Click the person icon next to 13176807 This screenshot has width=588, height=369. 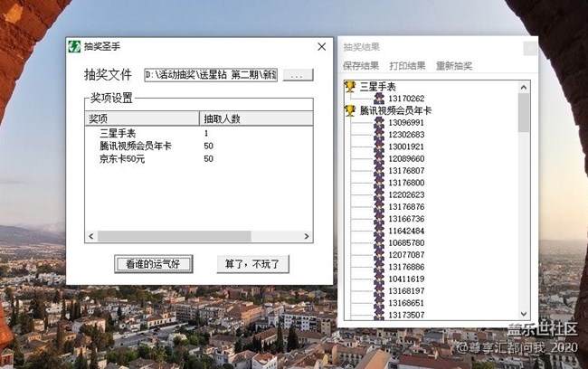379,171
